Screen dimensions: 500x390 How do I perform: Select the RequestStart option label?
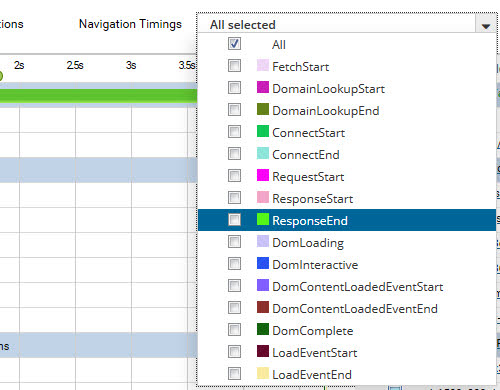(308, 177)
